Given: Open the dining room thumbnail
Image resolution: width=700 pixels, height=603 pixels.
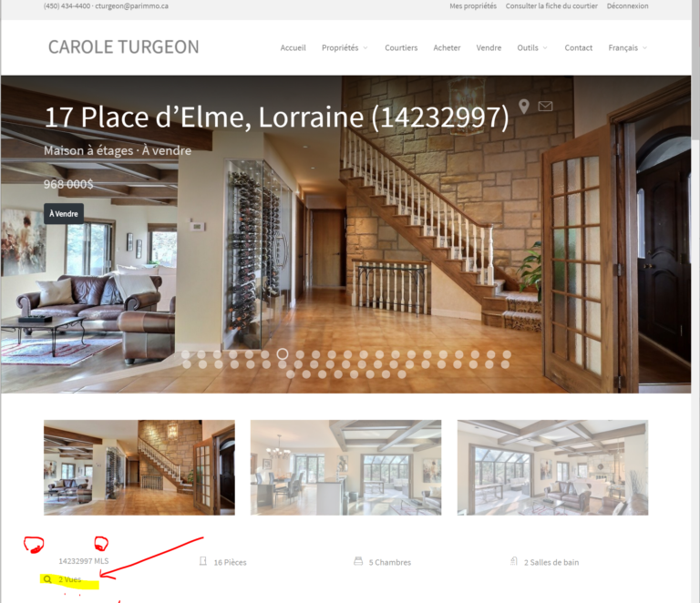Looking at the screenshot, I should [x=345, y=467].
